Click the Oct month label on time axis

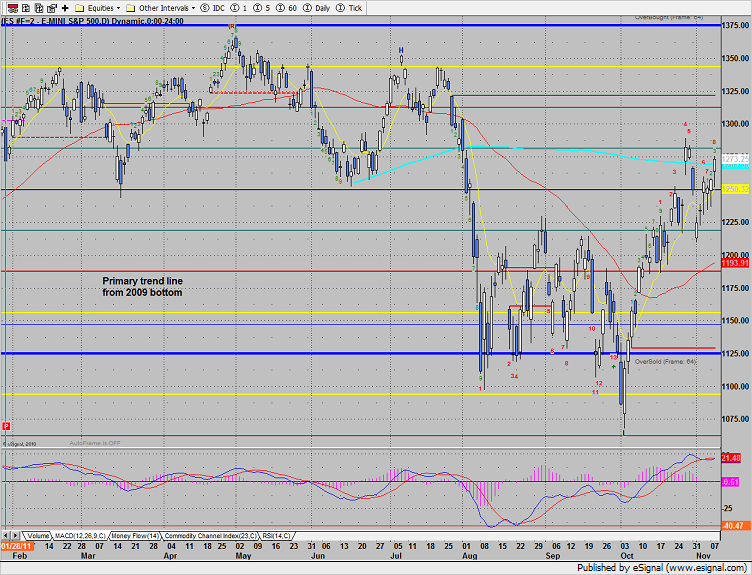click(x=627, y=556)
